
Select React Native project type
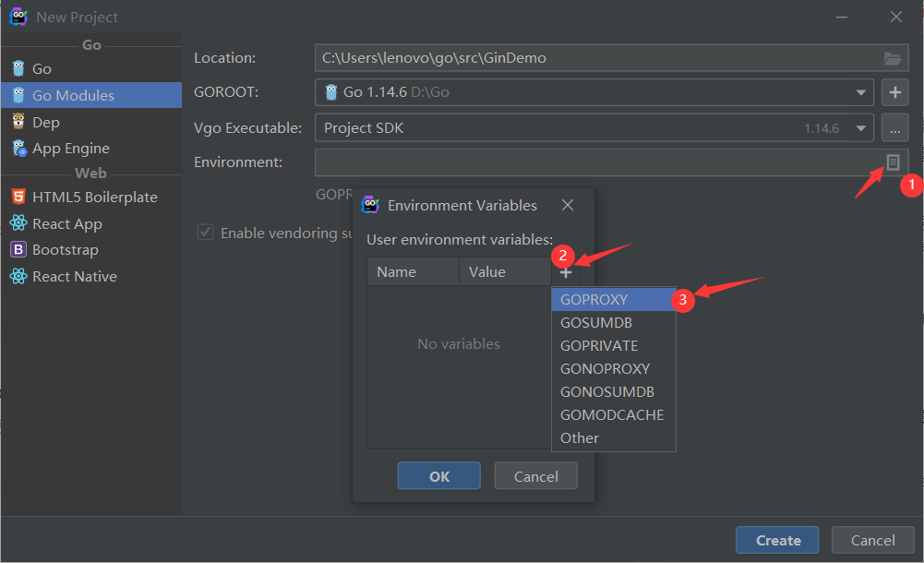click(91, 276)
